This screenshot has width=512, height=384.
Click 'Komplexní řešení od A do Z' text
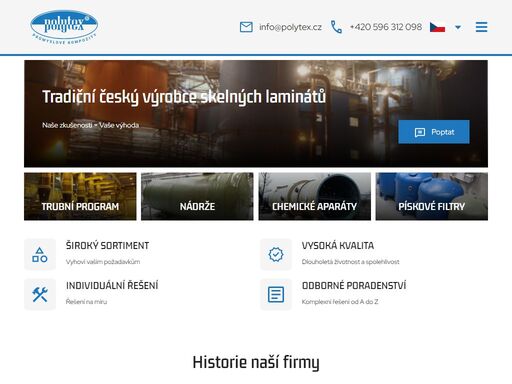pyautogui.click(x=340, y=302)
